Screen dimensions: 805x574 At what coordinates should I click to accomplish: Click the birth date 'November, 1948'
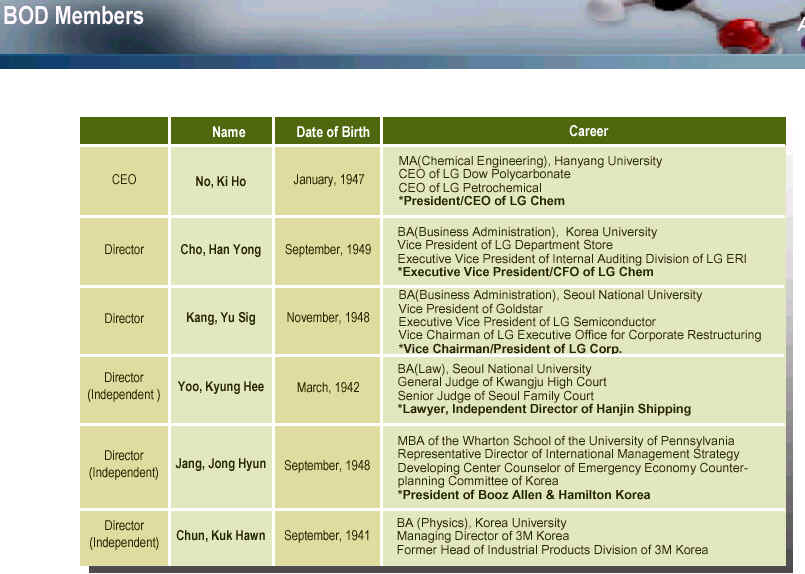(328, 318)
